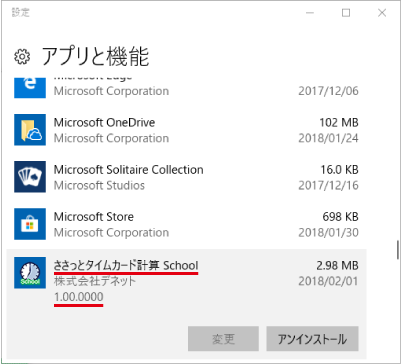The height and width of the screenshot is (364, 401).
Task: Close the 設定 window
Action: (x=382, y=13)
